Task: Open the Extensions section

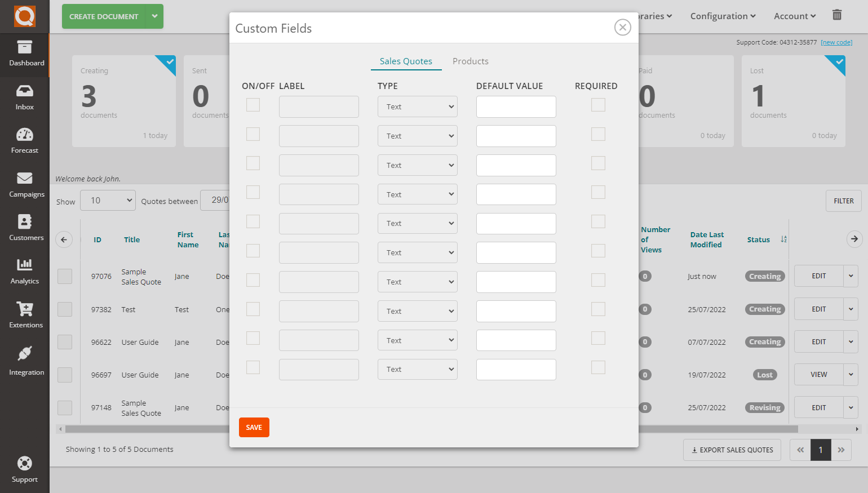Action: point(24,316)
